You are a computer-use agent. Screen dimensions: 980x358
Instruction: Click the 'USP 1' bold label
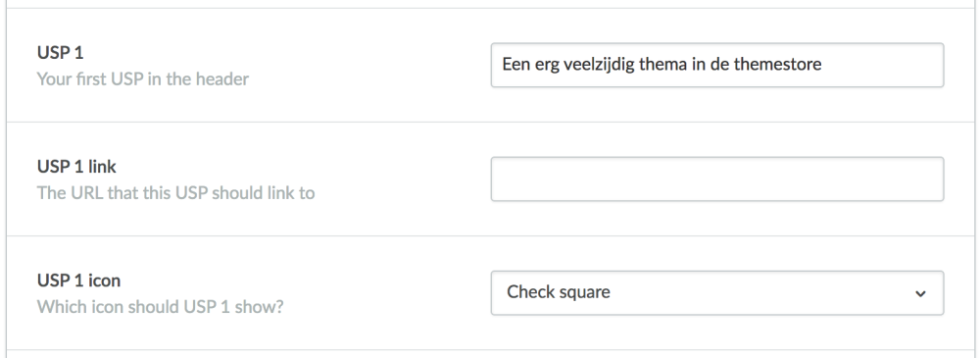60,53
